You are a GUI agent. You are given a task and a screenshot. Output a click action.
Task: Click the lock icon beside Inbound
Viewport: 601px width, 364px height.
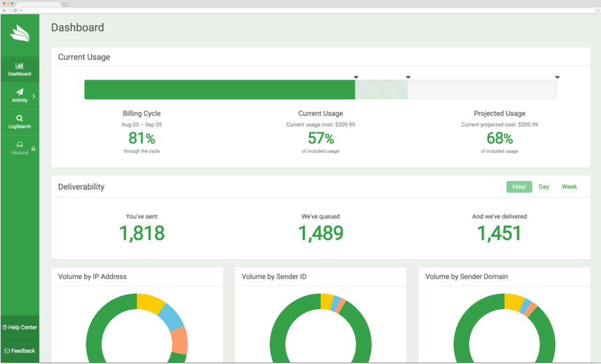[x=33, y=148]
